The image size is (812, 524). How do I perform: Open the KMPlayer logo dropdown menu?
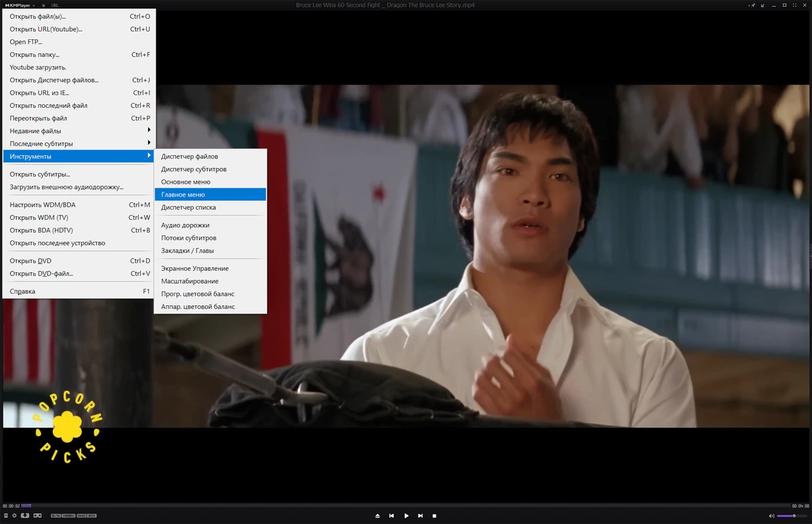20,5
